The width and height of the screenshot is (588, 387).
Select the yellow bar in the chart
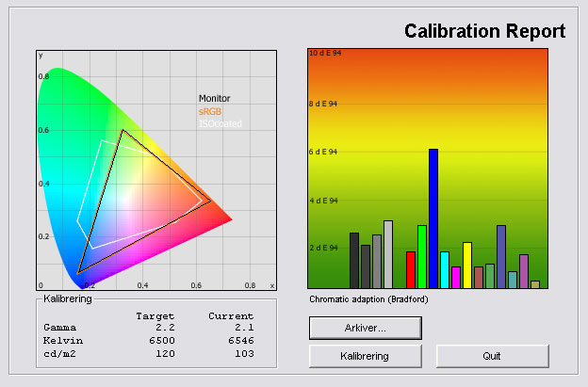[467, 265]
